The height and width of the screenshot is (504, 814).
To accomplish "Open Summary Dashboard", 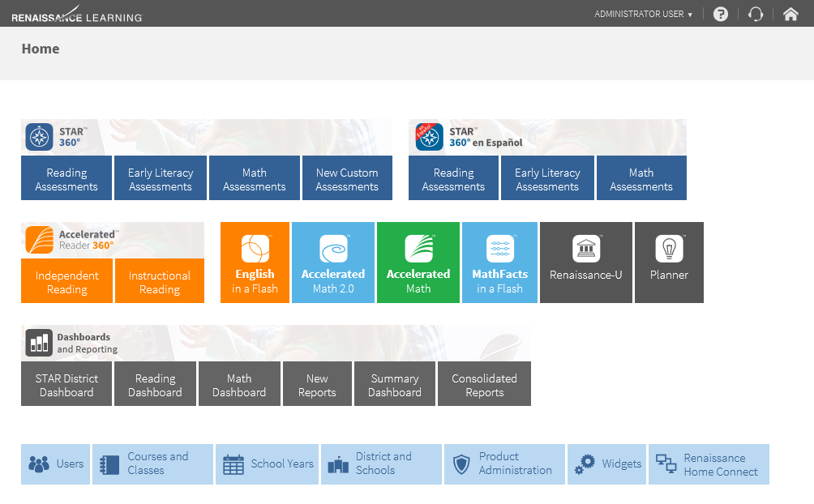I will coord(395,383).
